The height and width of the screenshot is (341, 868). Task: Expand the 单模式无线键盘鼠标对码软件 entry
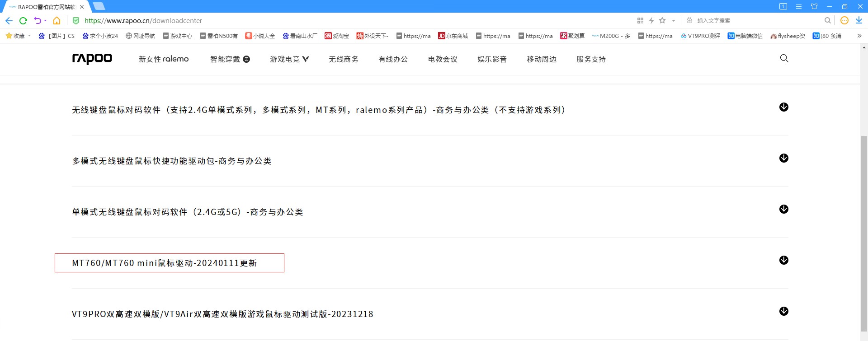[783, 209]
